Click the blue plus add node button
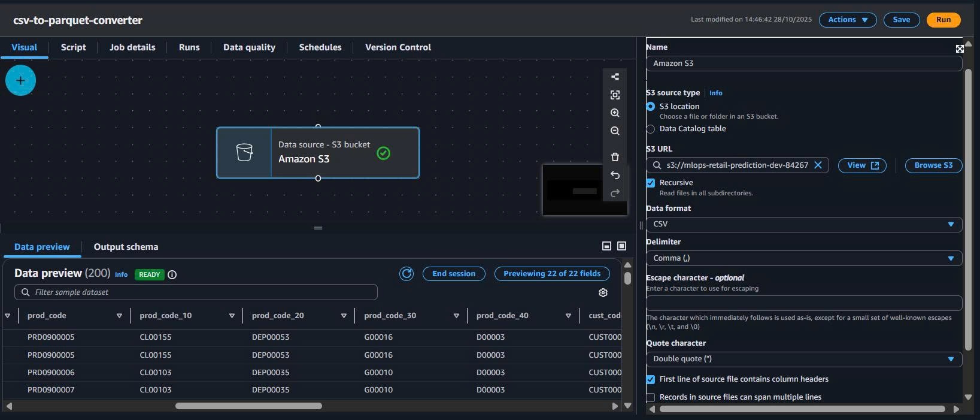 [x=20, y=80]
